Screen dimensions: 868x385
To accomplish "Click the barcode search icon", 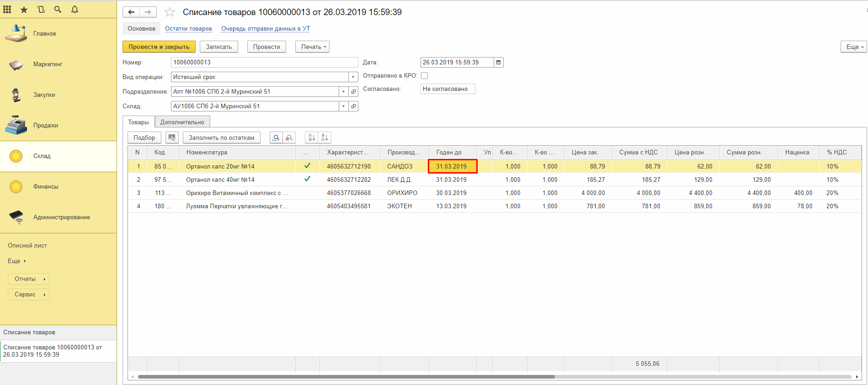I will (172, 137).
